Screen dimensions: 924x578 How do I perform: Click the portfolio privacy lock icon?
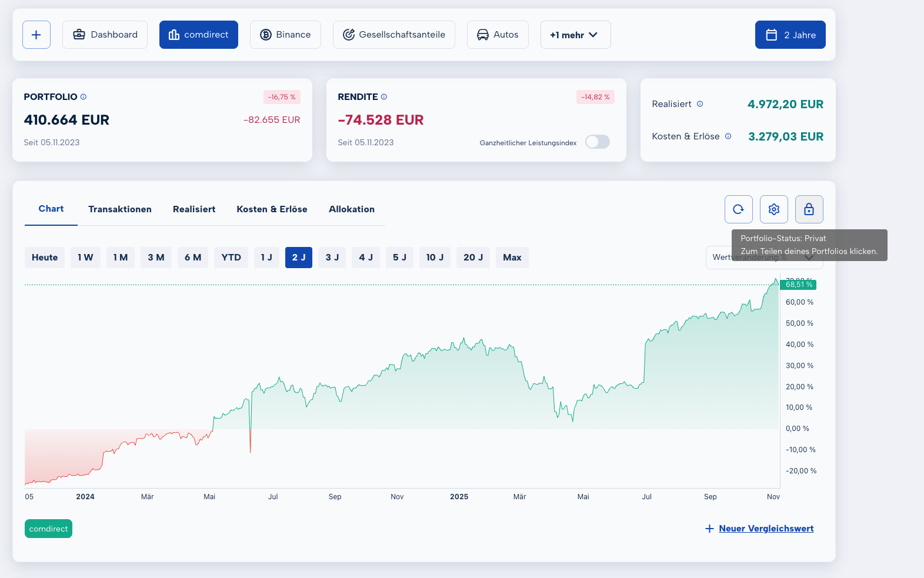pos(809,209)
